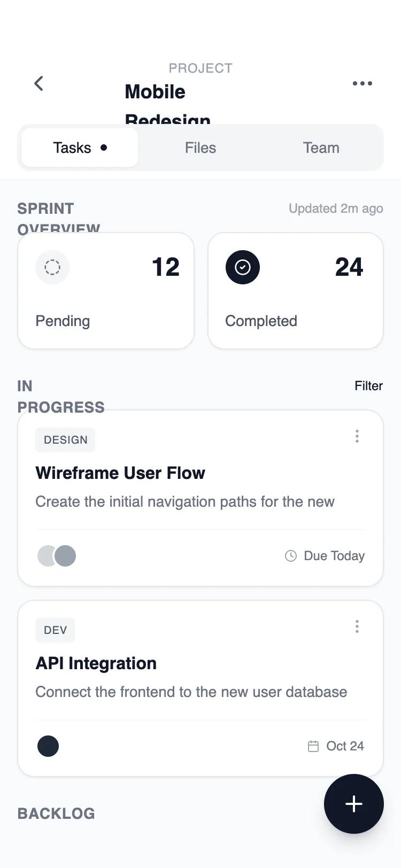This screenshot has width=401, height=868.
Task: Click the dark assignee avatar on API Integration
Action: coord(48,746)
